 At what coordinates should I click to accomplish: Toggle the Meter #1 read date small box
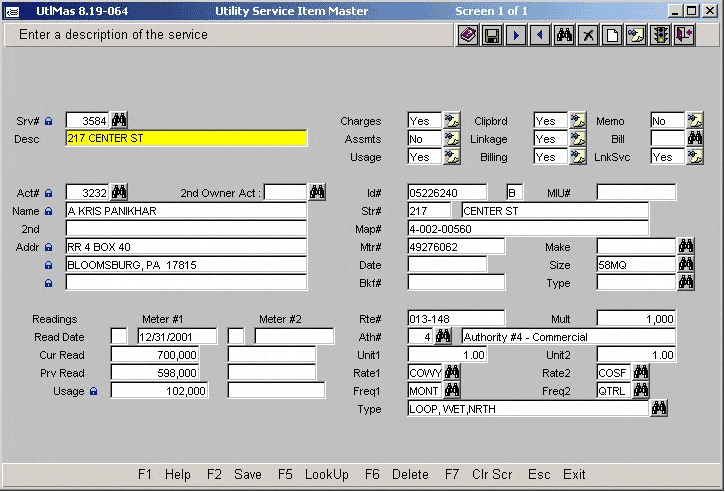coord(119,336)
